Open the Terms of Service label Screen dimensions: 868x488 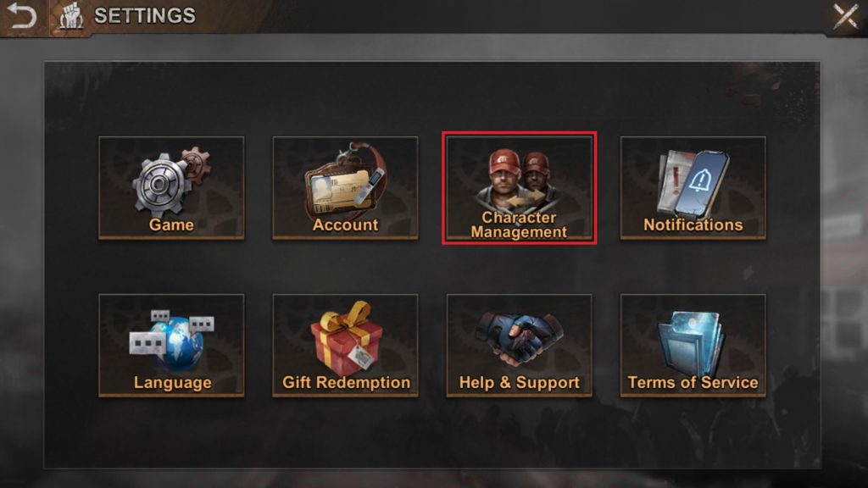(x=693, y=382)
